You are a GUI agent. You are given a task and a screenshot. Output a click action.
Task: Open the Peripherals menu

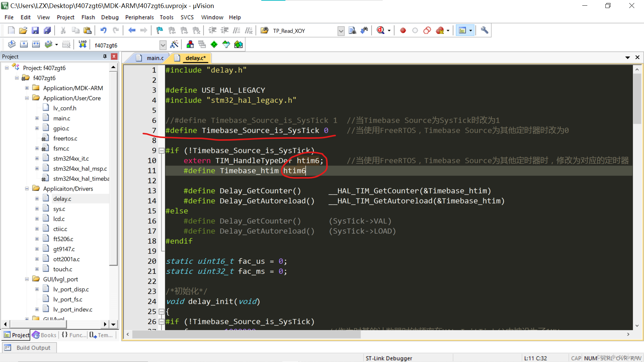tap(139, 17)
